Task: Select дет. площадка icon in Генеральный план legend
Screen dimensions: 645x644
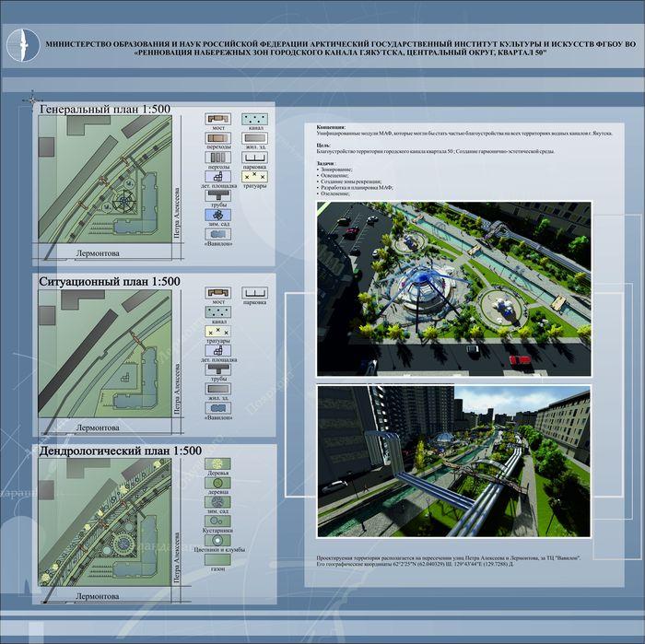Action: (217, 176)
